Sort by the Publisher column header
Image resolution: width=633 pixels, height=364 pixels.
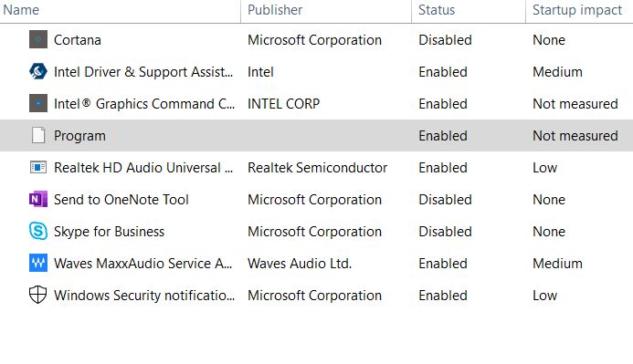(x=275, y=10)
